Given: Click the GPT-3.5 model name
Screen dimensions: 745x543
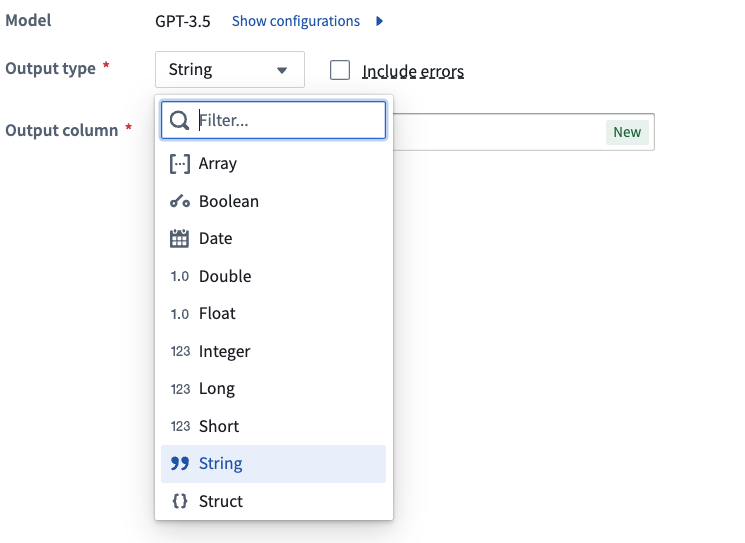Looking at the screenshot, I should pos(182,21).
